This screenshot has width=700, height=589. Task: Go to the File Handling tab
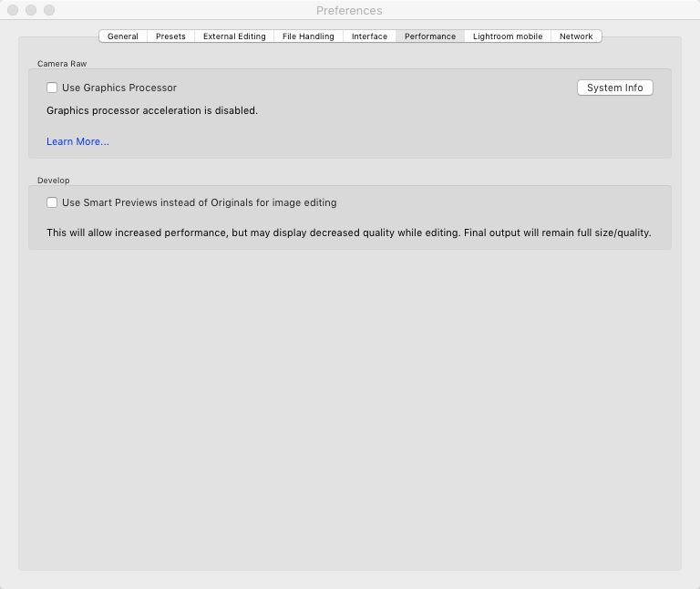tap(308, 36)
